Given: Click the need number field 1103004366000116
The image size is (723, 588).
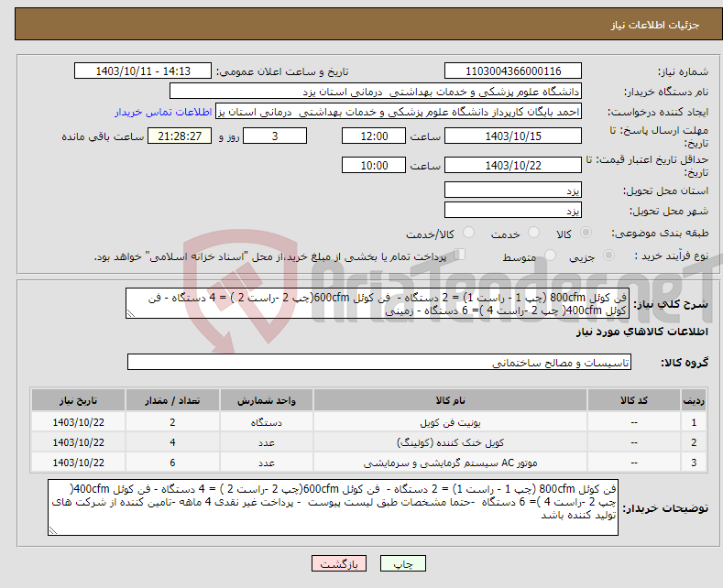Looking at the screenshot, I should pos(513,71).
